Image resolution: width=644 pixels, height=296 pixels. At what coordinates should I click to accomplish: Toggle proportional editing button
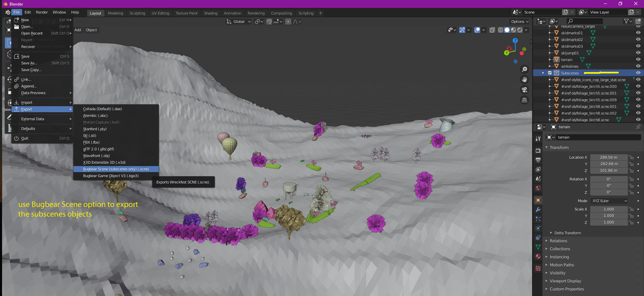tap(288, 21)
